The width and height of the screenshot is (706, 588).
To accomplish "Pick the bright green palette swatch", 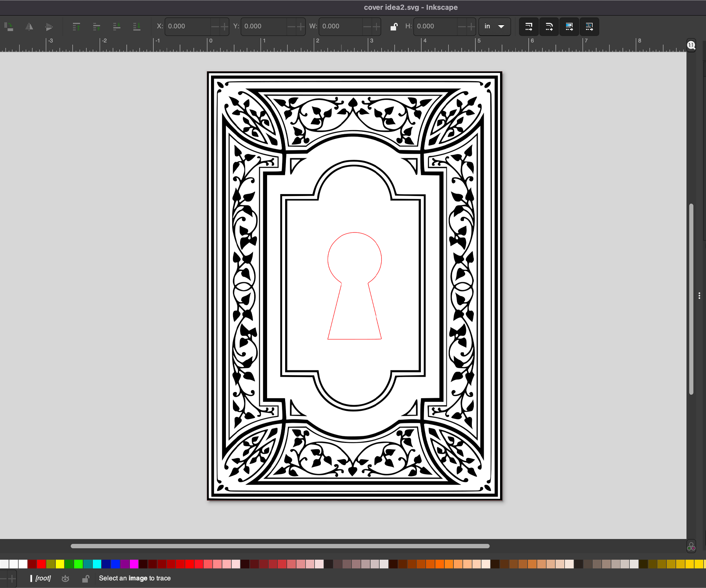I will coord(78,564).
